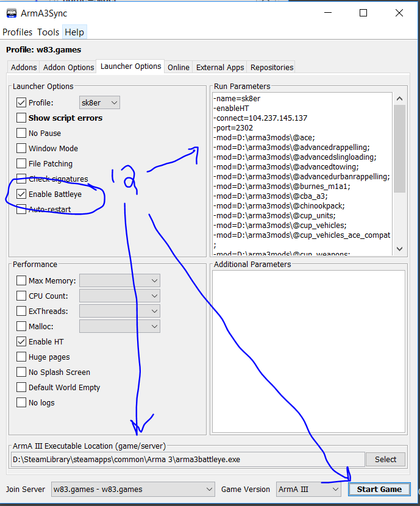Open the Tools menu
Screen dimensions: 420x506
coord(48,32)
